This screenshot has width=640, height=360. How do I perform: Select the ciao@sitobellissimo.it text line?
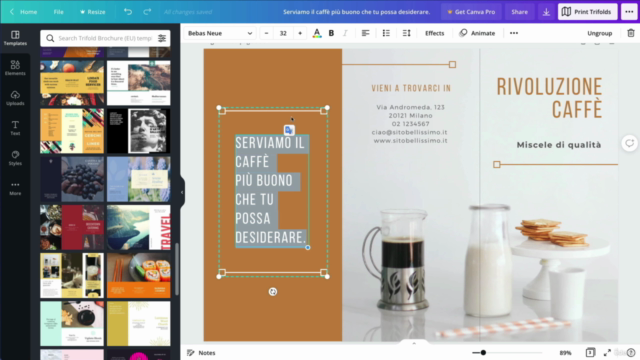(409, 132)
